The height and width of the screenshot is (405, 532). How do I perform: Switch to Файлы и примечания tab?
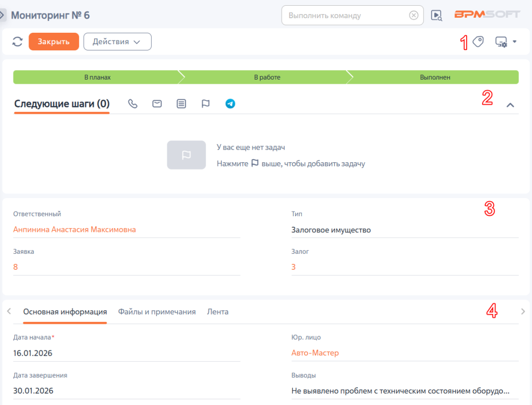tap(157, 311)
